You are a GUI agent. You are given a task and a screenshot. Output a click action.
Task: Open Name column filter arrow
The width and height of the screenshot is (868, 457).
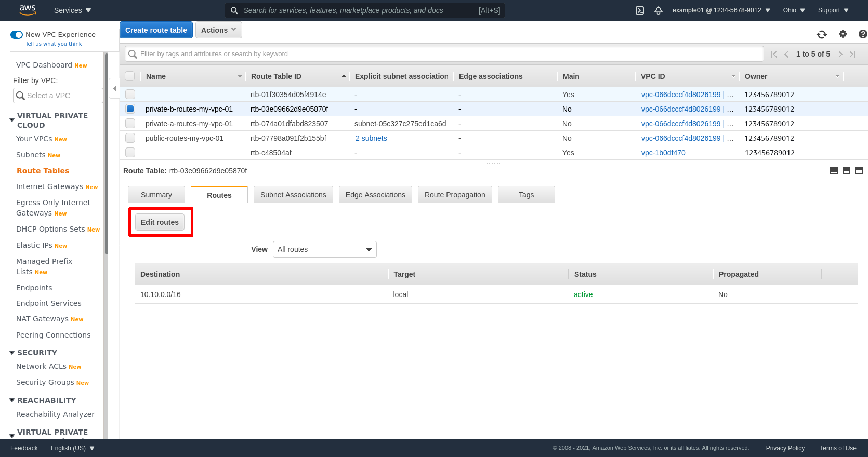point(240,76)
